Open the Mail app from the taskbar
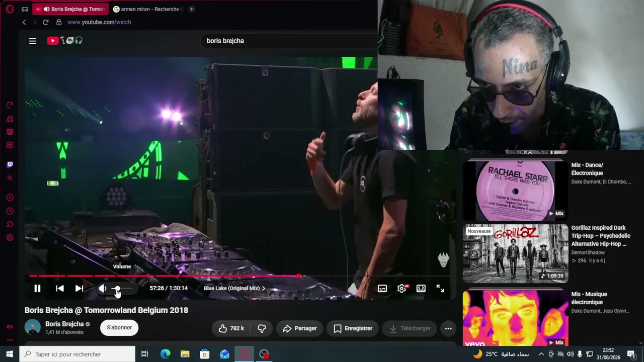Screen dimensions: 644x362 (x=224, y=354)
